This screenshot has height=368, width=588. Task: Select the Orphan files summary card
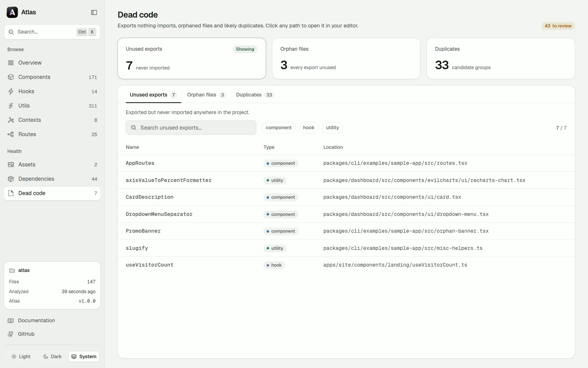346,58
